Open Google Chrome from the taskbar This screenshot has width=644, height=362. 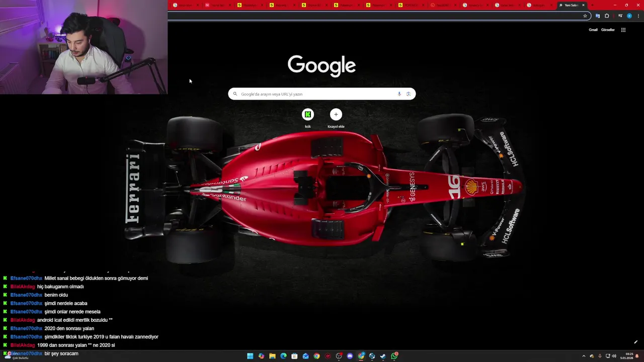(316, 356)
